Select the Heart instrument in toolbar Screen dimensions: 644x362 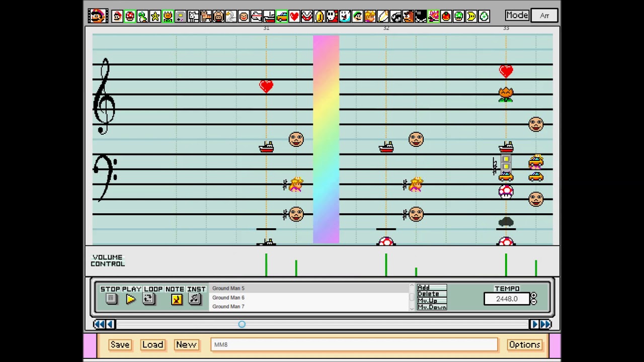coord(294,16)
